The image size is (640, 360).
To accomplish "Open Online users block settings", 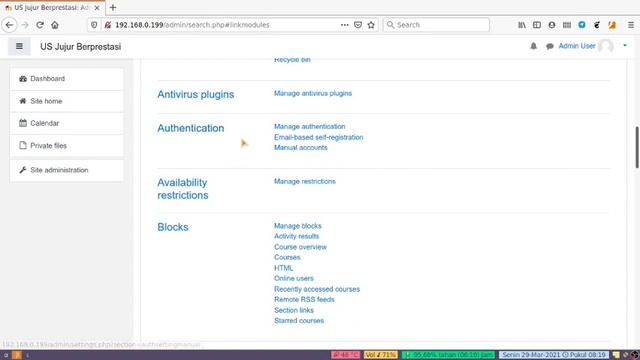I will tap(293, 278).
